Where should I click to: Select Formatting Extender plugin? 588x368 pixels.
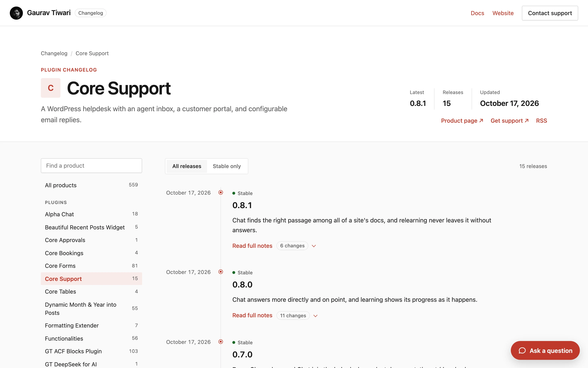pos(91,325)
